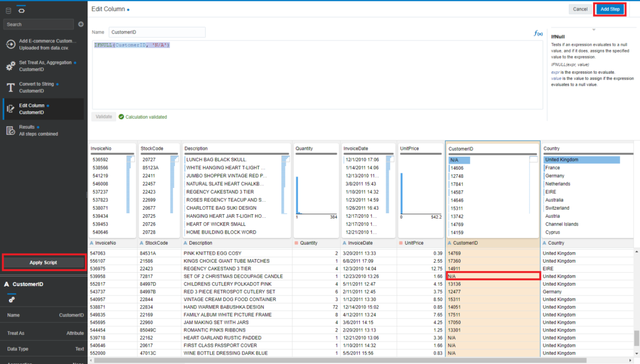Click the Name CustomerID property value

[x=71, y=315]
